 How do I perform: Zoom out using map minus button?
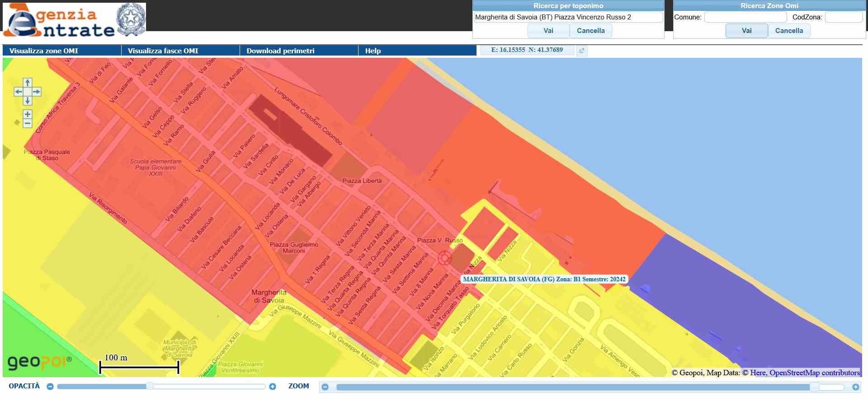[x=28, y=123]
